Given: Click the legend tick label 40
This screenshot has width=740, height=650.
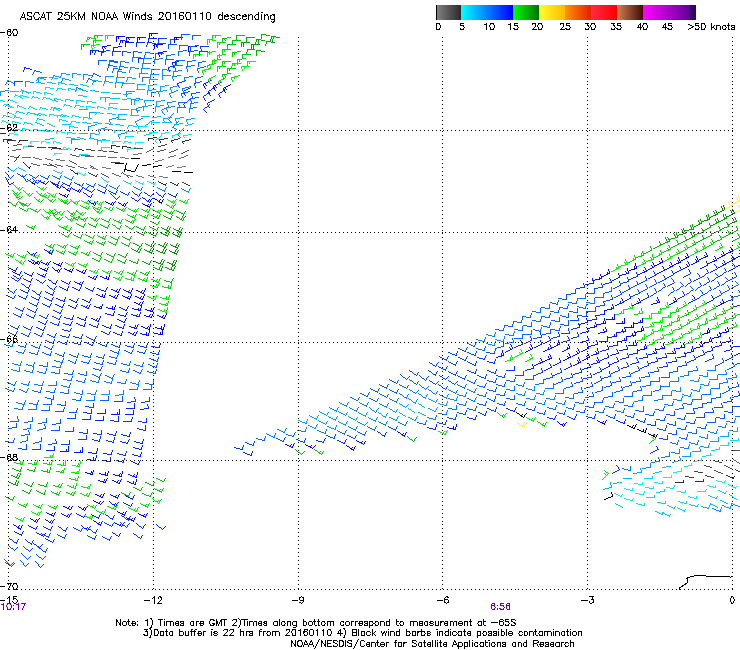Looking at the screenshot, I should point(642,27).
